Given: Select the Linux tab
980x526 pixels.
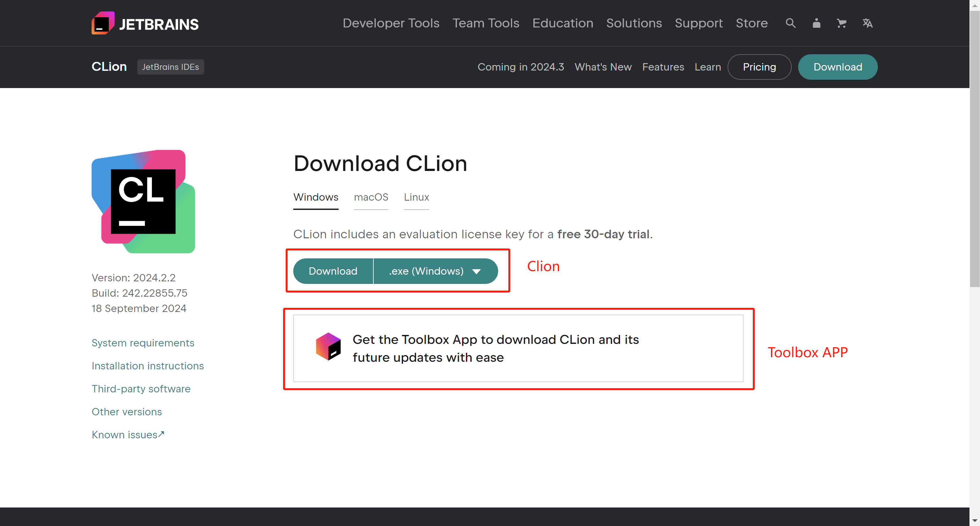Looking at the screenshot, I should coord(416,197).
